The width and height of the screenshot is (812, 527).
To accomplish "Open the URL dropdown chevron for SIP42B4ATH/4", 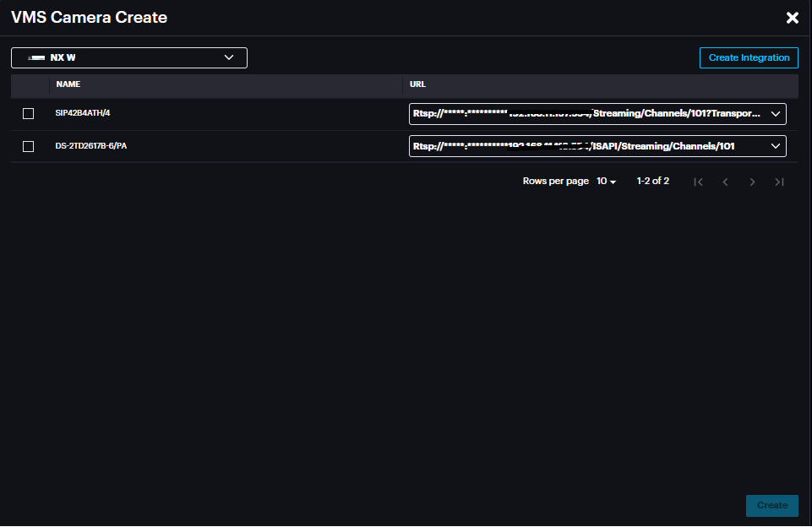I will click(775, 114).
